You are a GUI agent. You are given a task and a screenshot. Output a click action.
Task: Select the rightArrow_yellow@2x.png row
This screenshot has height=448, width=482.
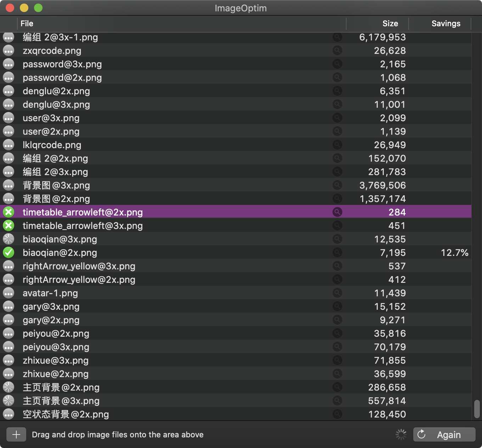pos(79,280)
